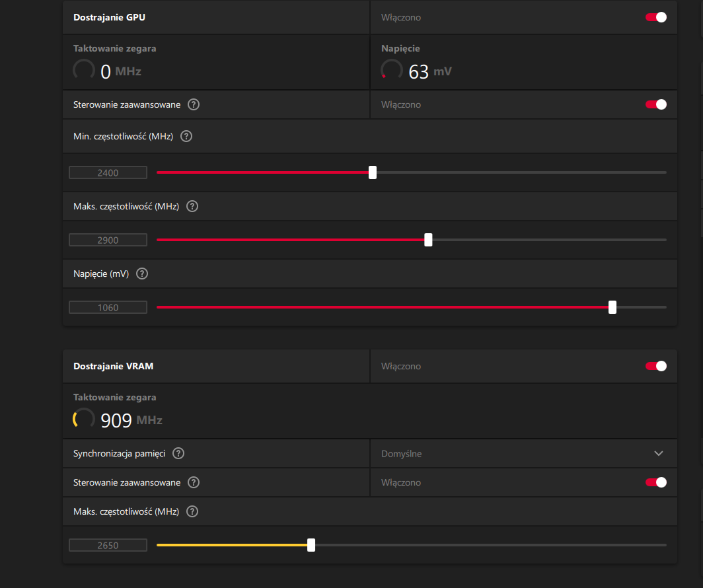The height and width of the screenshot is (588, 703).
Task: Turn off GPU Sterowanie zaawansowane switch
Action: pos(656,104)
